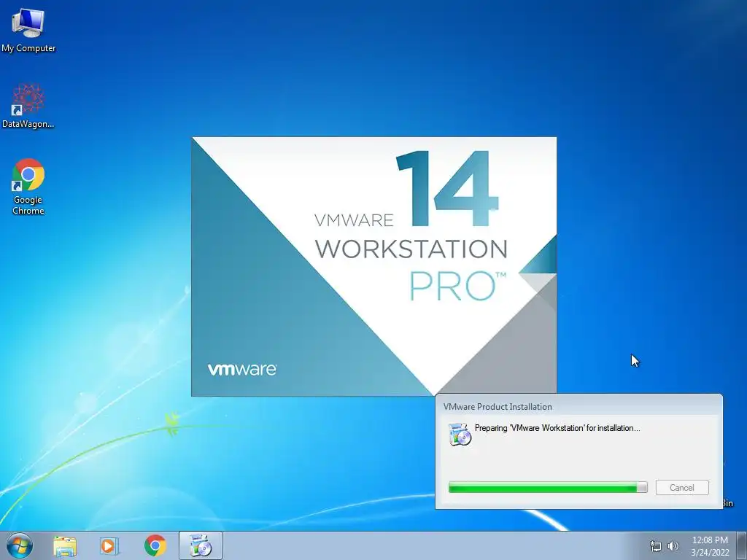Switch to the VMware installer taskbar button
The height and width of the screenshot is (560, 747).
point(201,545)
